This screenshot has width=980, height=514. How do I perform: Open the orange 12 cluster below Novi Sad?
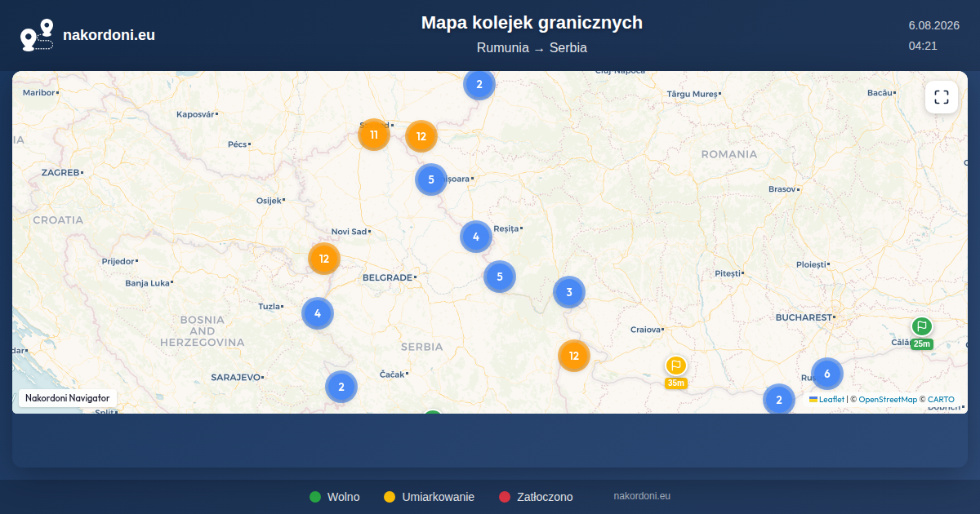click(x=324, y=259)
